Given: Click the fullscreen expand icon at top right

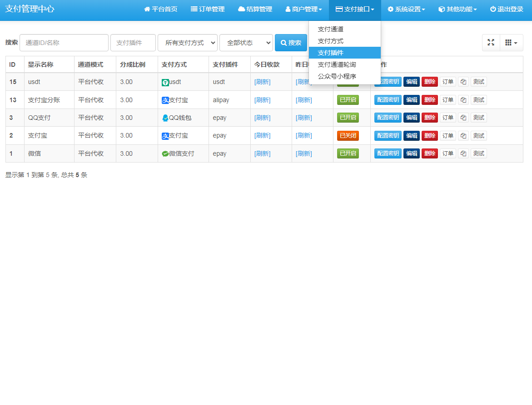Looking at the screenshot, I should tap(491, 42).
